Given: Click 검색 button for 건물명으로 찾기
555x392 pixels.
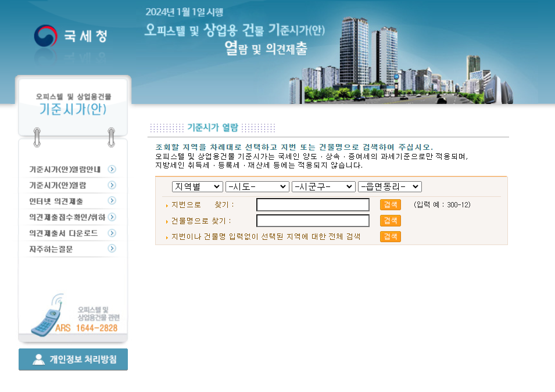Looking at the screenshot, I should click(x=390, y=221).
